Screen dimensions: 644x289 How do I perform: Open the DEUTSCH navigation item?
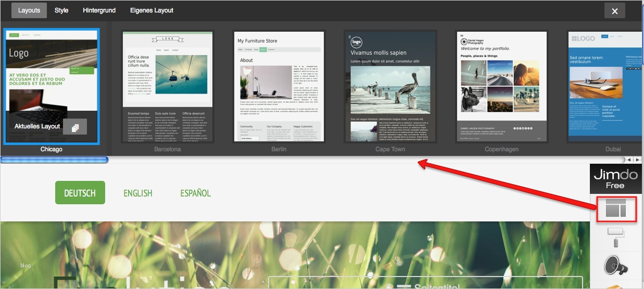pos(80,193)
